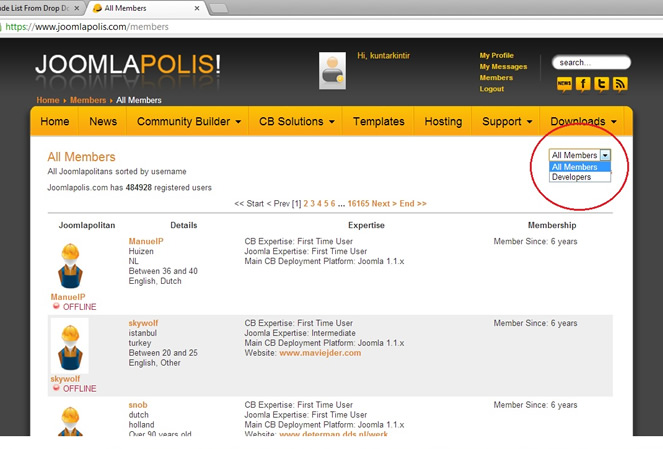Switch to the All Members browser tab

pyautogui.click(x=144, y=8)
